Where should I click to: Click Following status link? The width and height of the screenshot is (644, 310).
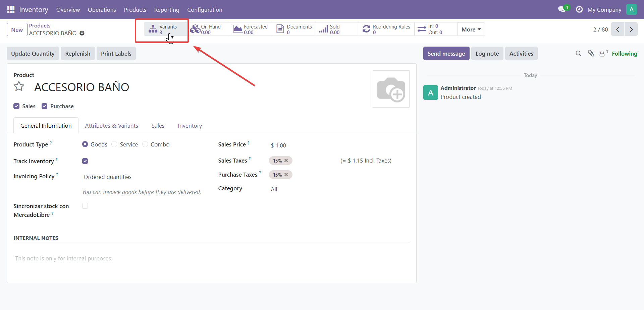pyautogui.click(x=624, y=54)
